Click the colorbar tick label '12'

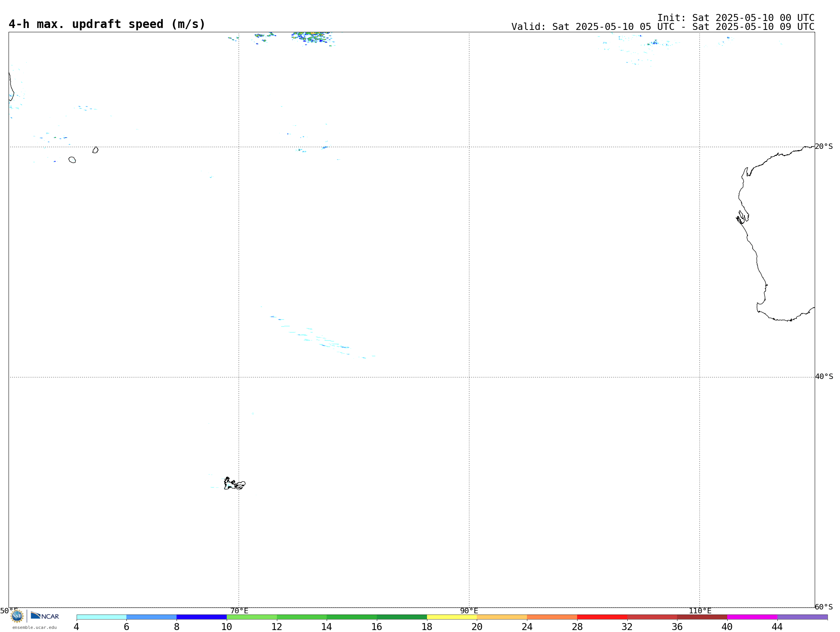coord(277,627)
